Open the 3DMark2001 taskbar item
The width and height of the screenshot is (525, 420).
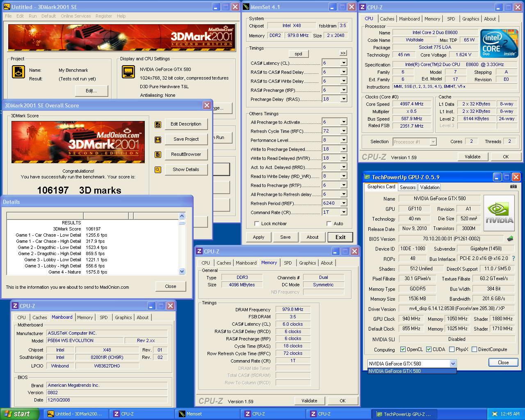click(76, 414)
